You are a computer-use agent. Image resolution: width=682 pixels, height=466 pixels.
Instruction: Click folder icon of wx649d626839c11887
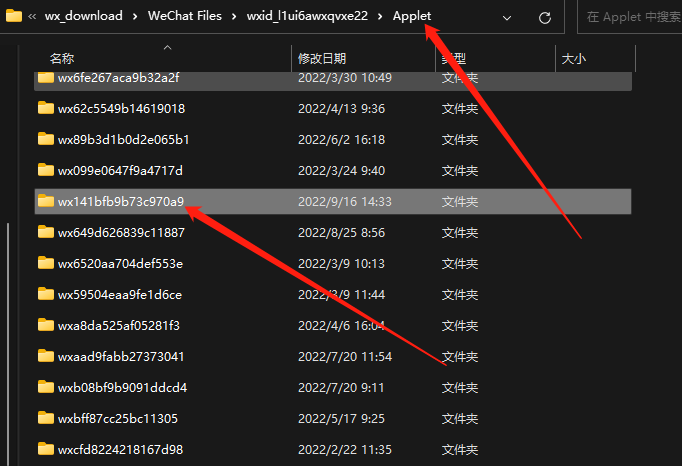(x=46, y=232)
